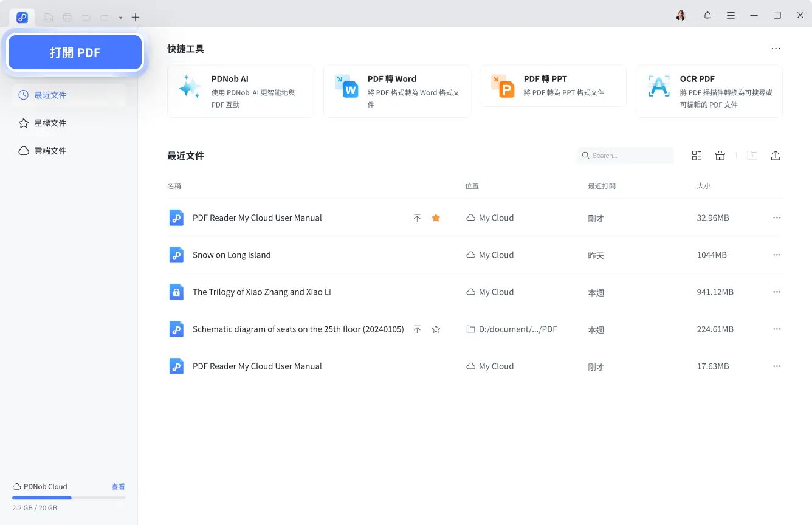Click the notification bell icon
Viewport: 812px width, 525px height.
pyautogui.click(x=707, y=16)
